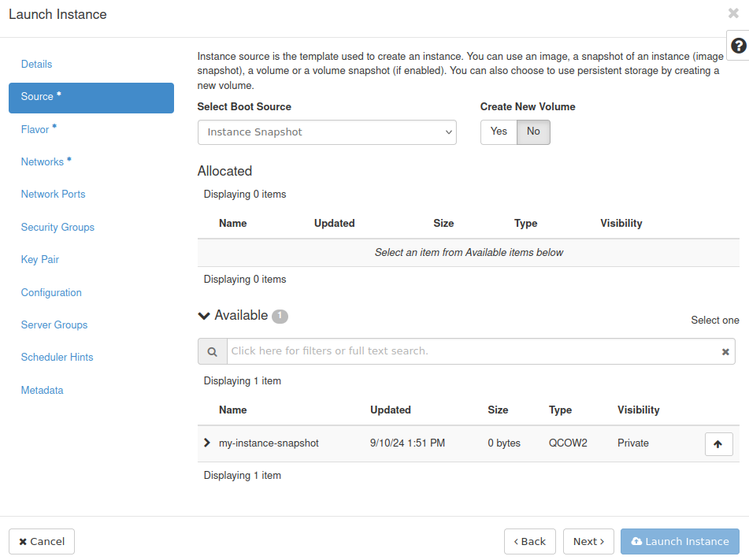
Task: Click the right chevron icon on the Next button
Action: tap(602, 541)
